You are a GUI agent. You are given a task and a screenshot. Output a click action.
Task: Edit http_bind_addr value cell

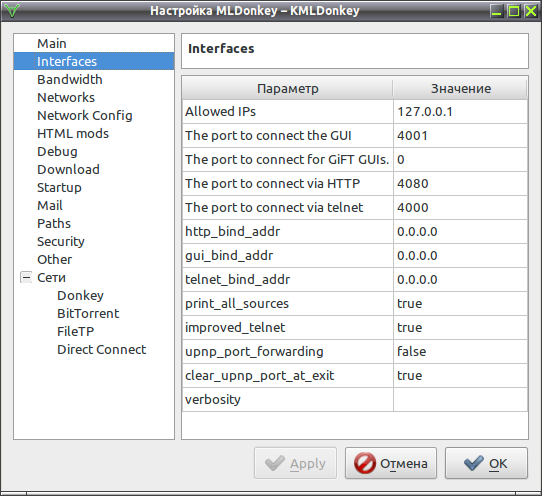click(460, 232)
